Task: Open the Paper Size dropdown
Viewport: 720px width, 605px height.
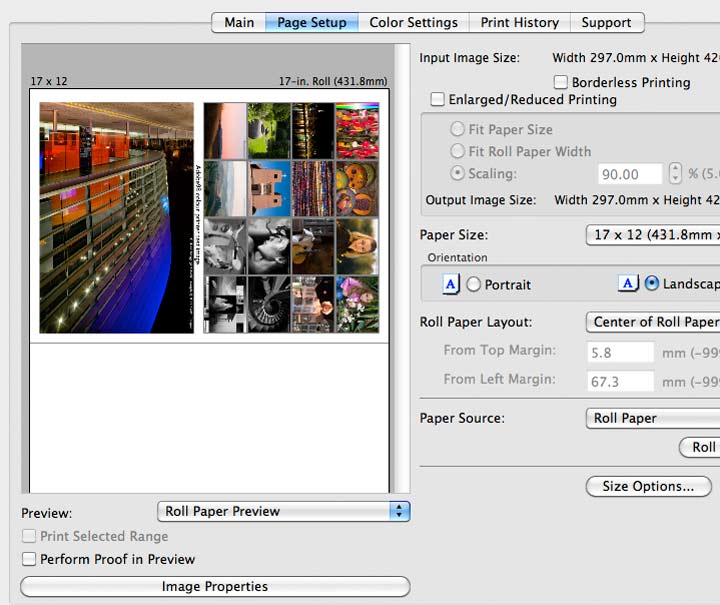Action: tap(653, 235)
